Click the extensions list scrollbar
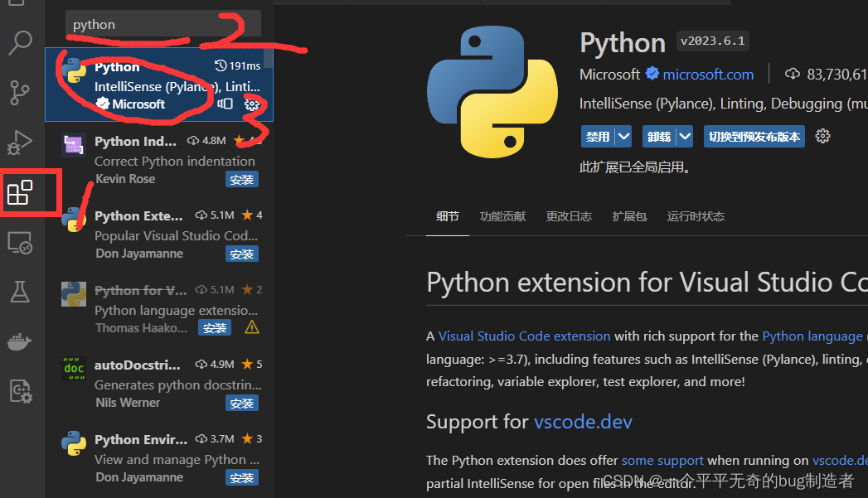 coord(269,57)
